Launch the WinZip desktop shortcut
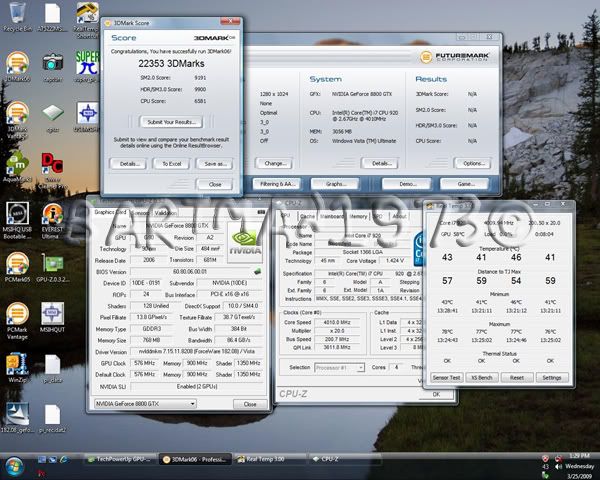The height and width of the screenshot is (480, 600). click(x=16, y=364)
